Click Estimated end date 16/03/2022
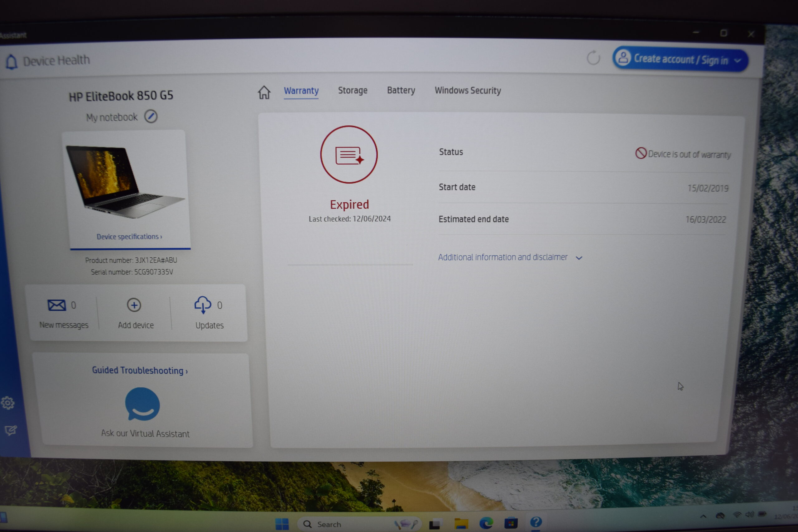798x532 pixels. 706,219
